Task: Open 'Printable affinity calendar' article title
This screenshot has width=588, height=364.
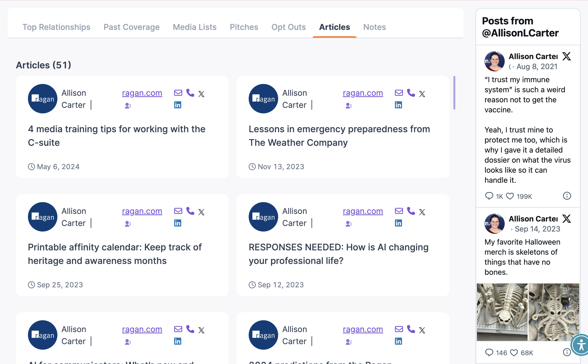Action: (x=115, y=254)
